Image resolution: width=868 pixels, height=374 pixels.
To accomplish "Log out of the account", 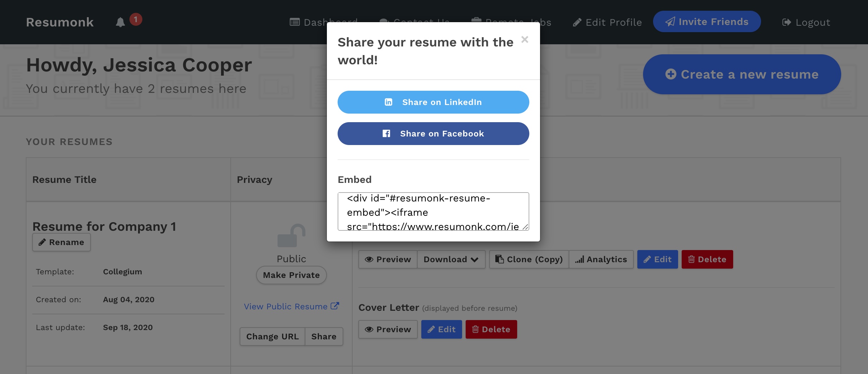I will (806, 22).
